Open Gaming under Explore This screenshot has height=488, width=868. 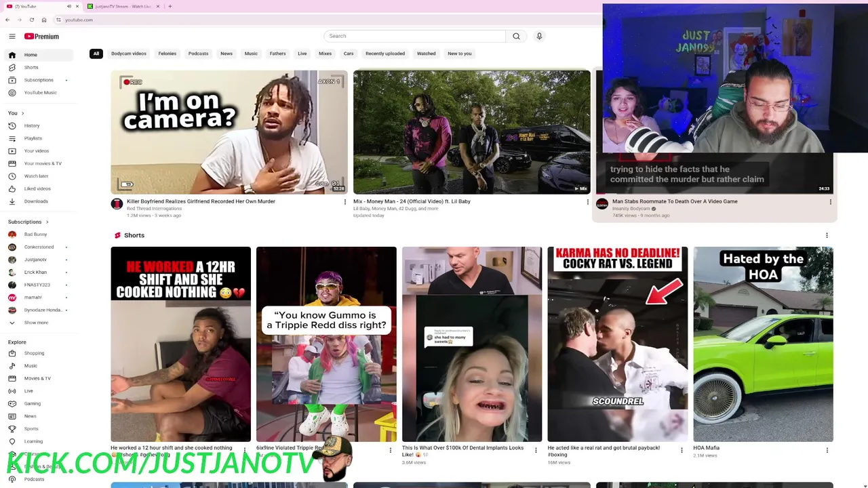(41, 403)
